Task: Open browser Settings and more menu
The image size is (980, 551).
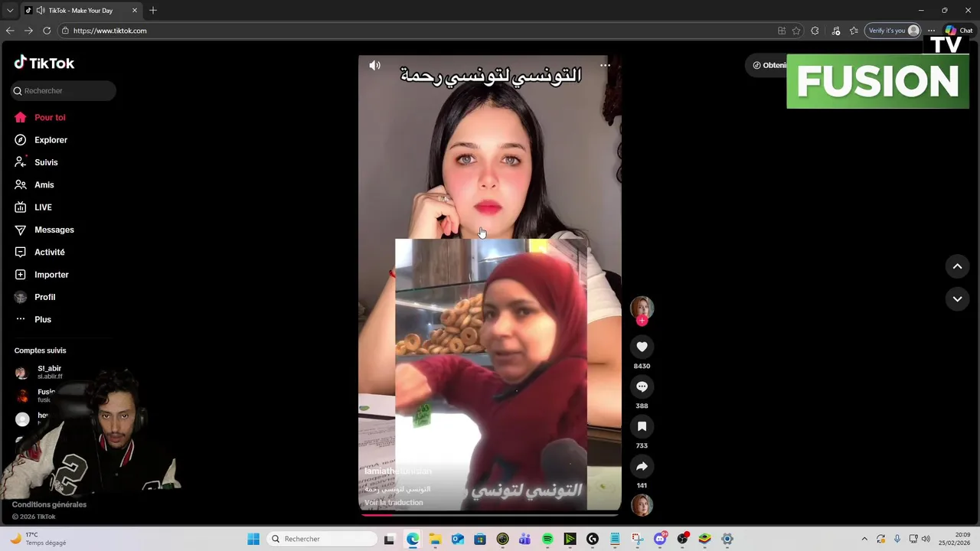Action: pos(932,31)
